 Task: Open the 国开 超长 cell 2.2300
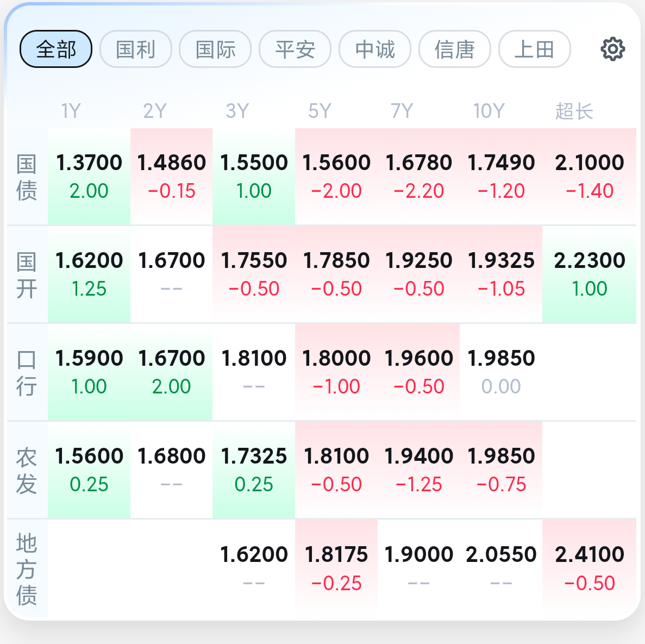[590, 274]
